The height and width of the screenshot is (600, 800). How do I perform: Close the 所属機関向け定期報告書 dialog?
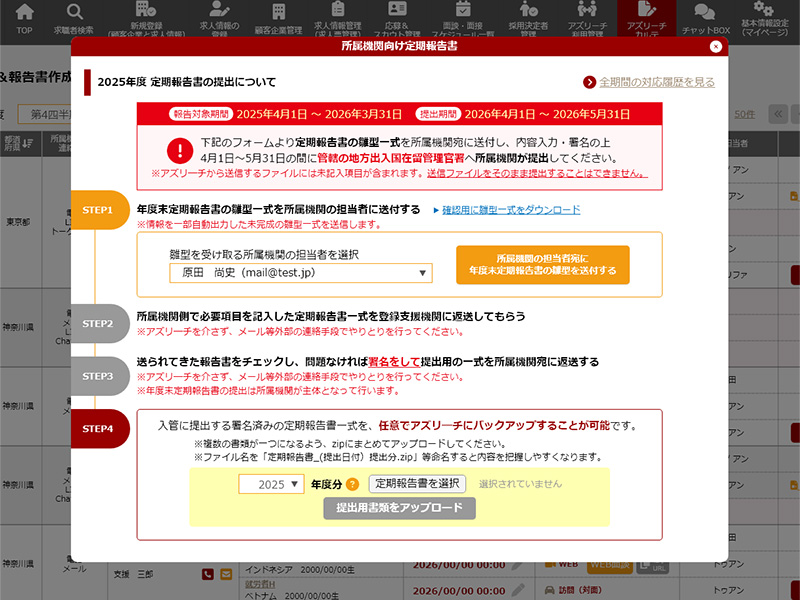pos(715,47)
